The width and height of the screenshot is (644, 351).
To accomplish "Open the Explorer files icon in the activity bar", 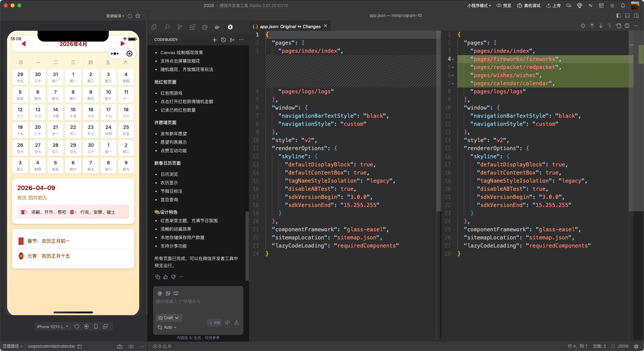I will [x=154, y=27].
